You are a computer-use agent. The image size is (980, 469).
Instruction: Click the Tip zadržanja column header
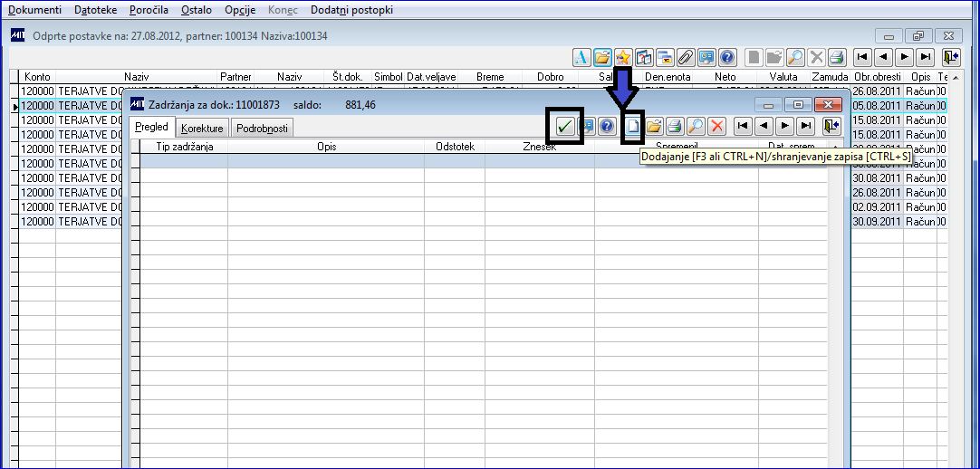185,147
